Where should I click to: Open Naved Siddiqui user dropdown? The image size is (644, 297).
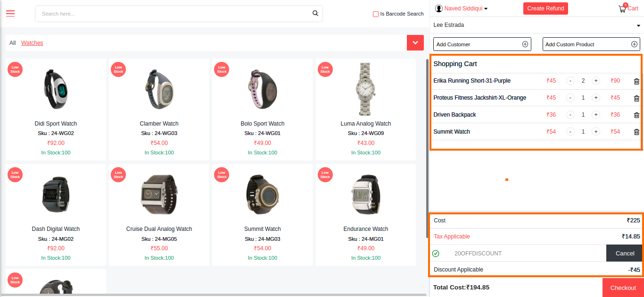[465, 8]
